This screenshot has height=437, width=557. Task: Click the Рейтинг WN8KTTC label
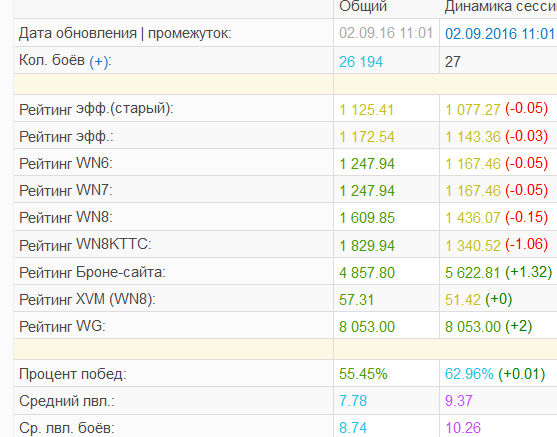click(85, 245)
